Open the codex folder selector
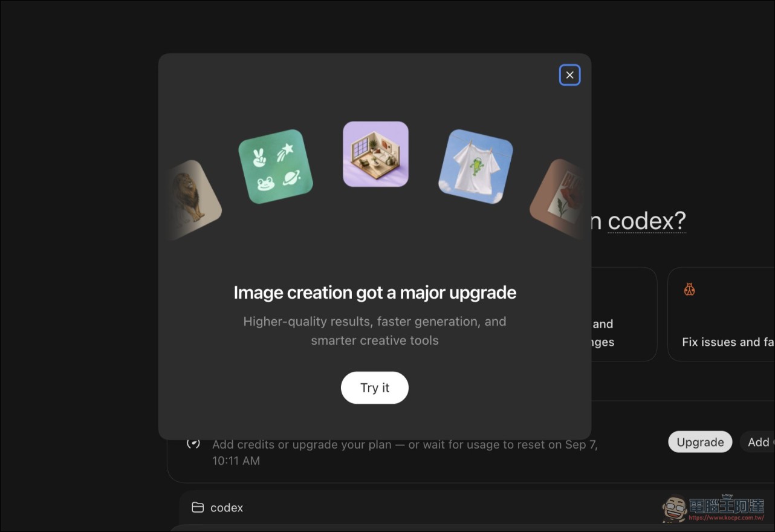Image resolution: width=775 pixels, height=532 pixels. (x=218, y=507)
